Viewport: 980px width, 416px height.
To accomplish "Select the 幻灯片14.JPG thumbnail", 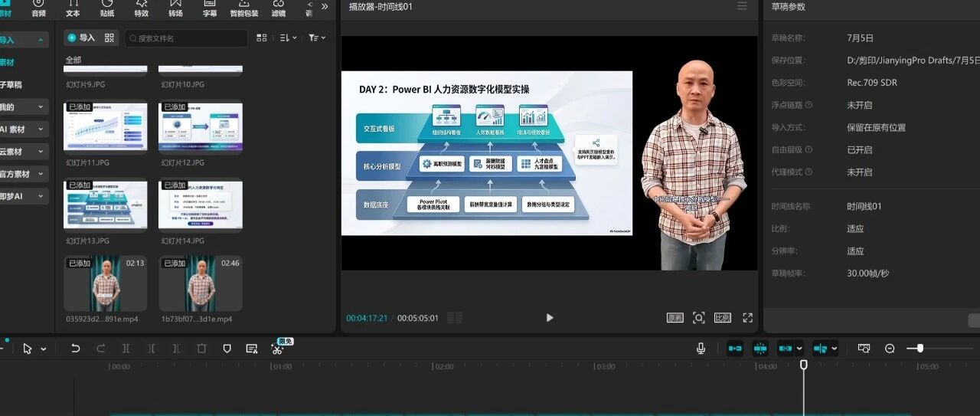I will click(201, 205).
